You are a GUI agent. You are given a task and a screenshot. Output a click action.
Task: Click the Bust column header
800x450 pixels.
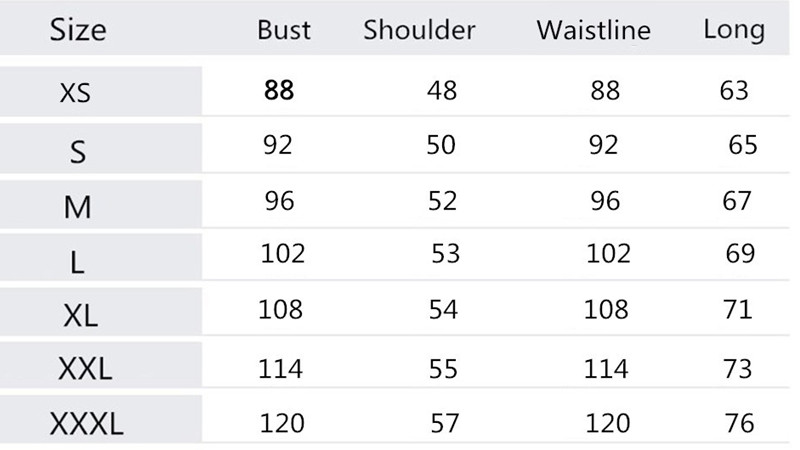point(284,30)
